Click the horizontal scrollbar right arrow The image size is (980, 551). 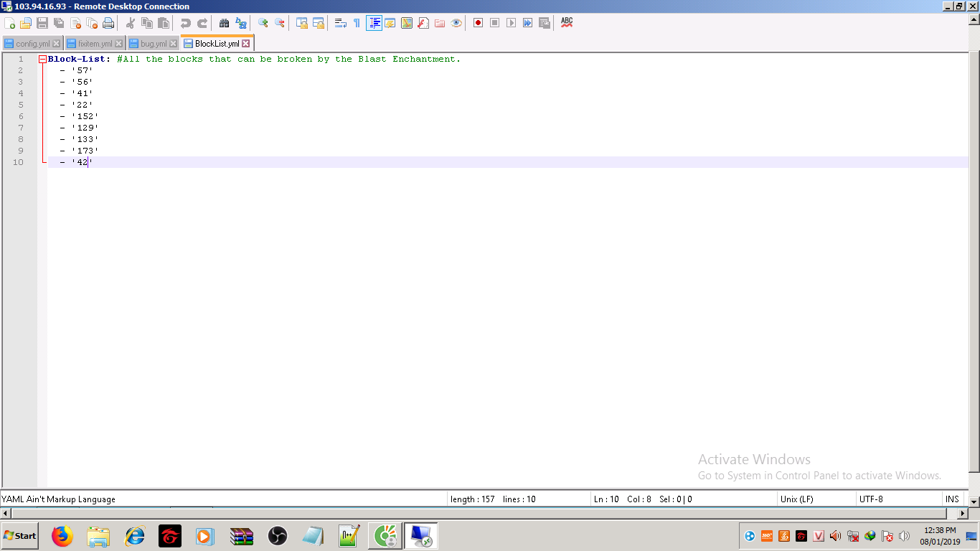[x=963, y=514]
